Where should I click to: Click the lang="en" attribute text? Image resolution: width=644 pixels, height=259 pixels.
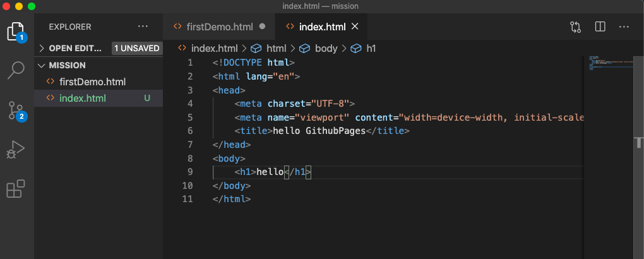pos(270,76)
